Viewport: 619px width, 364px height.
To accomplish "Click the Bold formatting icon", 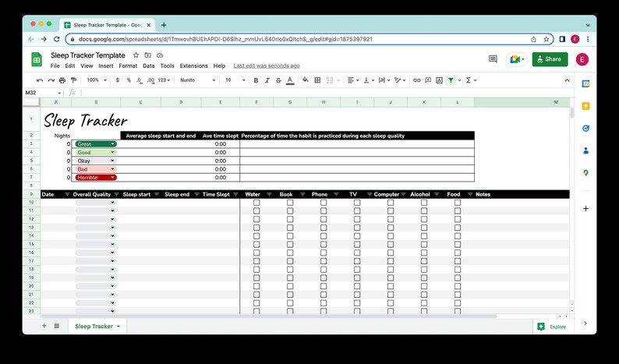I will point(256,80).
